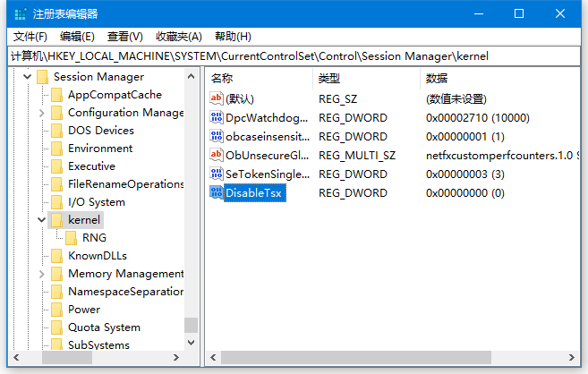Click the string icon of (默认) value

[216, 98]
